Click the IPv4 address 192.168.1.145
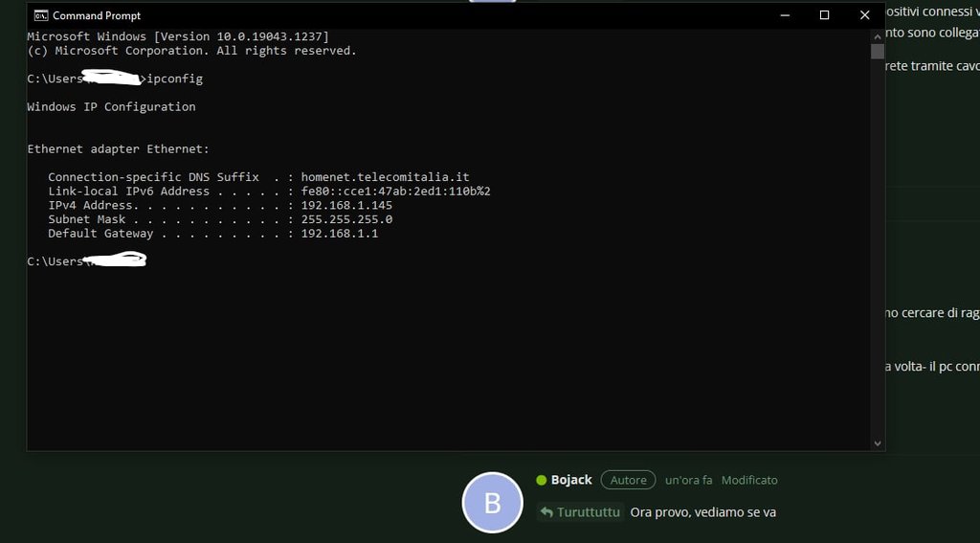The height and width of the screenshot is (543, 980). point(346,205)
